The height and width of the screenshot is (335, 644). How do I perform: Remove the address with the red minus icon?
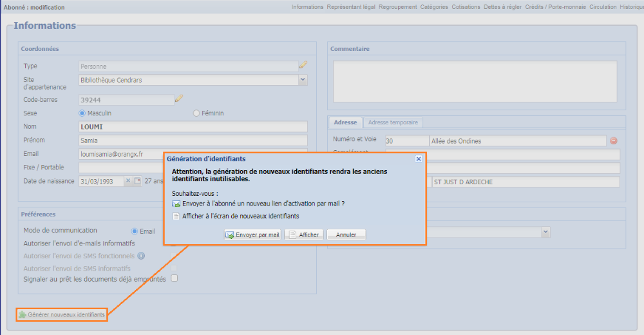coord(613,141)
